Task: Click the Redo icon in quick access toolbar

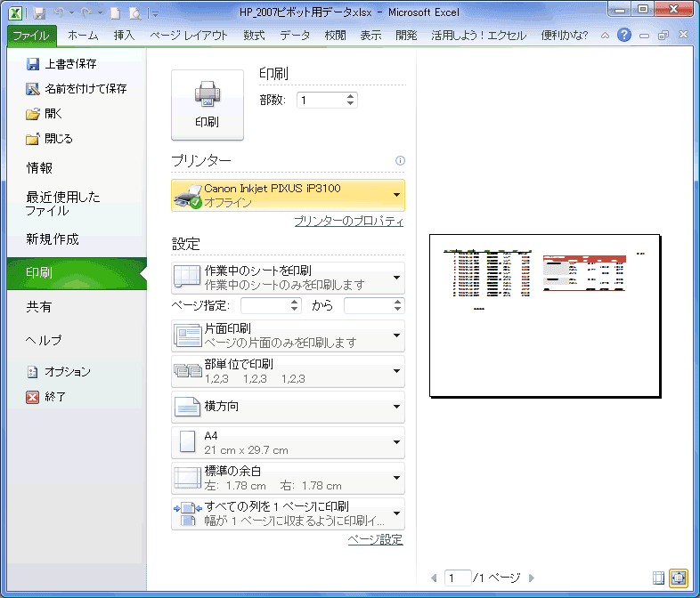Action: [86, 13]
